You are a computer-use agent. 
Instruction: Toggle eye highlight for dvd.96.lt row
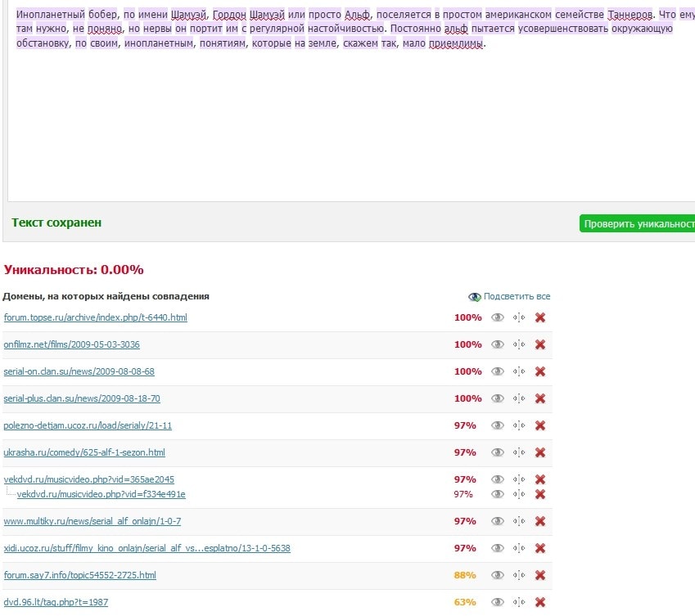[498, 602]
